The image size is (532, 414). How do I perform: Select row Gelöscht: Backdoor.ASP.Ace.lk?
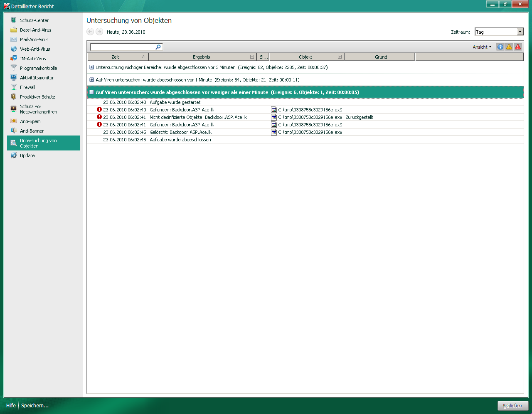(305, 132)
